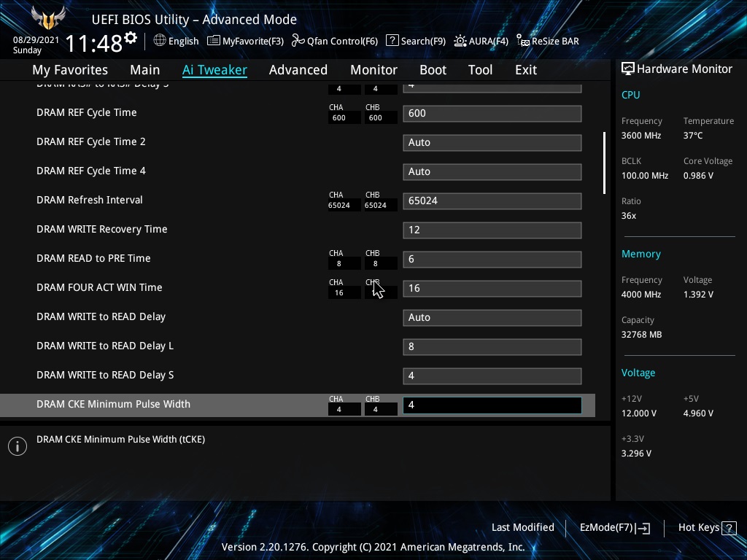Open AURA(F4) lighting icon
The height and width of the screenshot is (560, 747).
[460, 41]
